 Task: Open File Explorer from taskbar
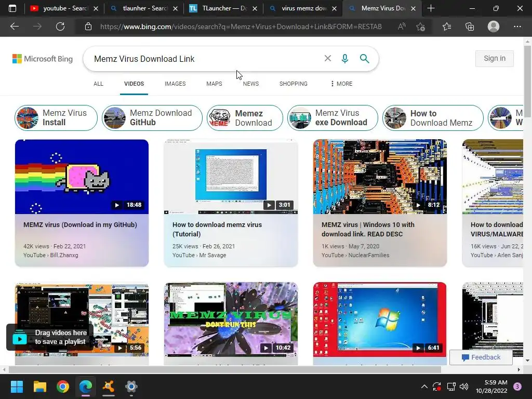(x=39, y=387)
